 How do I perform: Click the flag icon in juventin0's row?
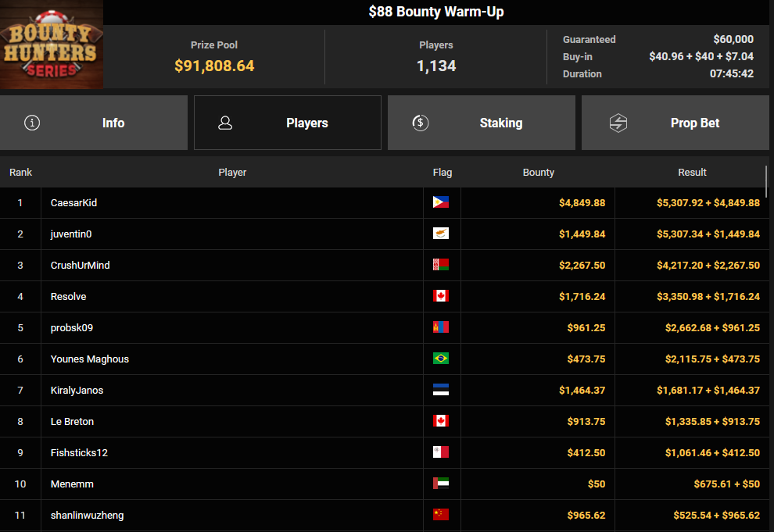441,234
